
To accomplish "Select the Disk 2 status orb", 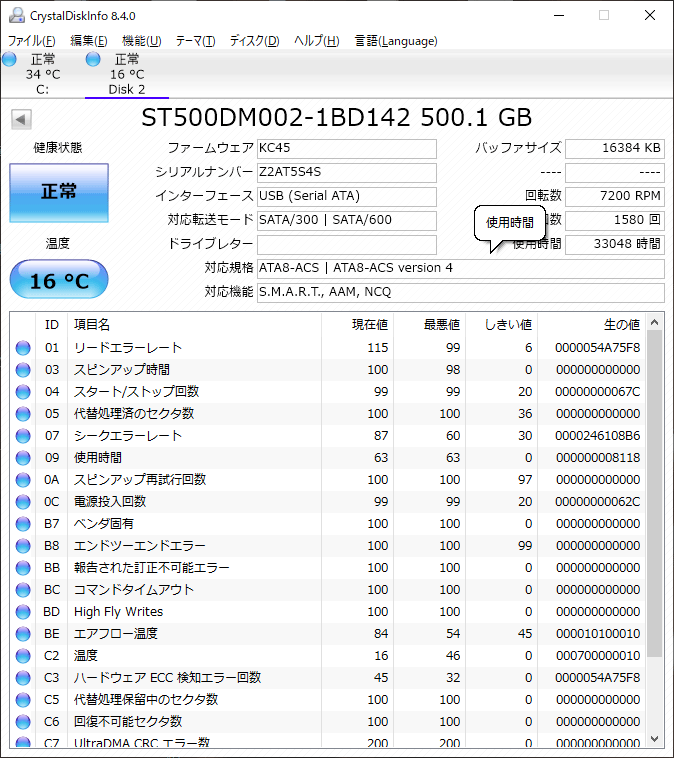I will tap(93, 59).
